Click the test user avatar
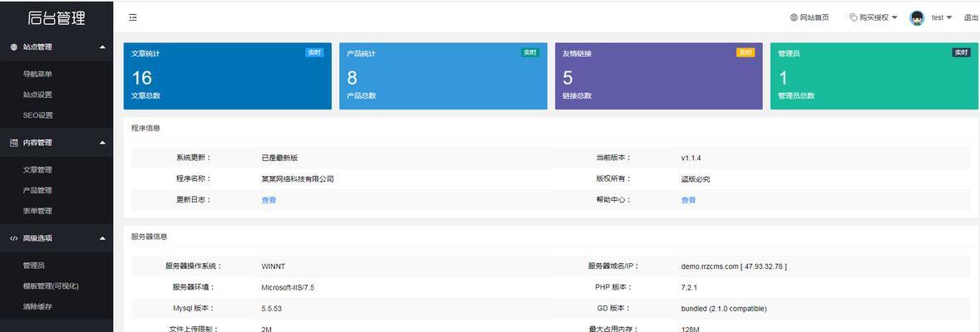 coord(917,18)
